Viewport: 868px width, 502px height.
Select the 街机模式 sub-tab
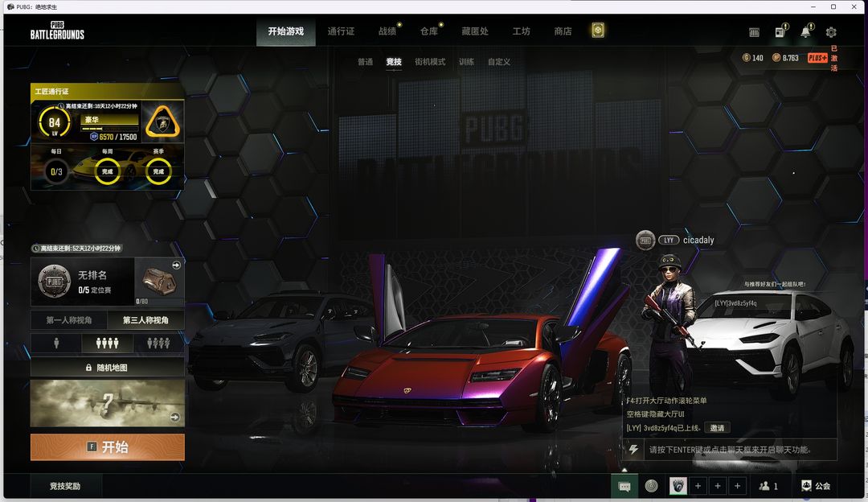tap(430, 61)
